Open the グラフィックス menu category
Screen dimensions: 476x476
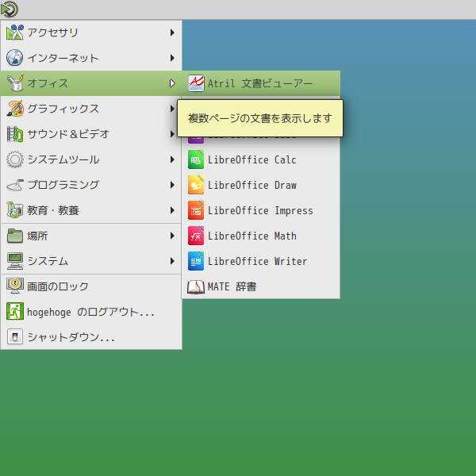(91, 109)
